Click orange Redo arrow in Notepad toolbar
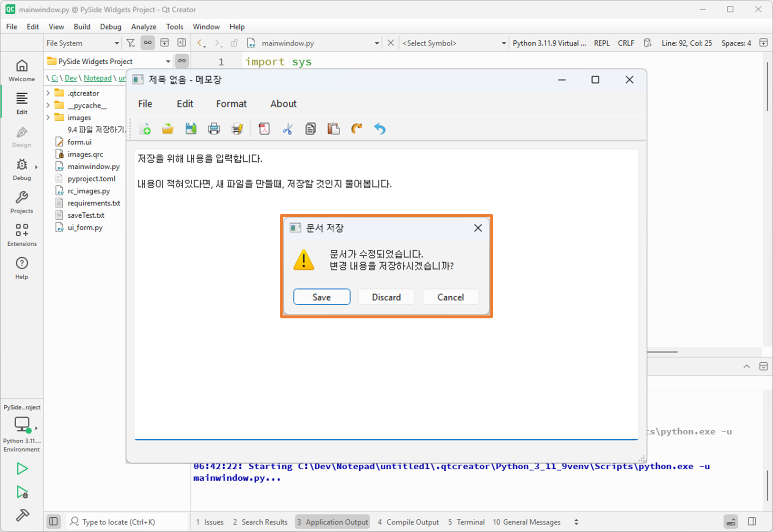The height and width of the screenshot is (532, 773). point(356,129)
